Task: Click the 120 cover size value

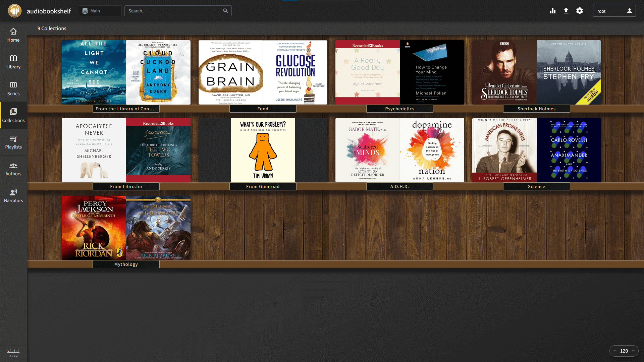Action: pos(624,351)
